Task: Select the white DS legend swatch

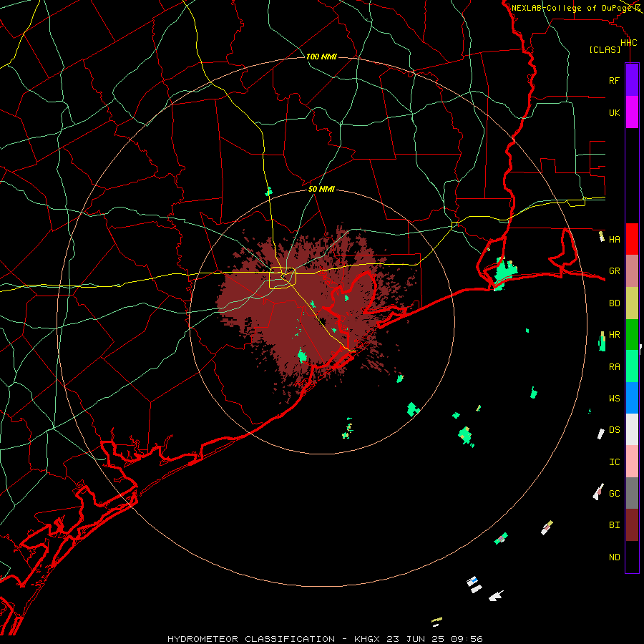Action: point(632,429)
